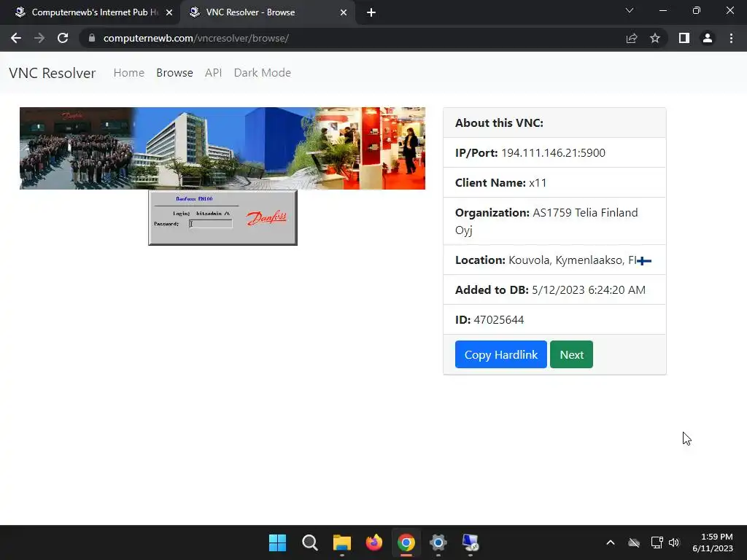
Task: Open the Windows Start menu
Action: point(277,542)
